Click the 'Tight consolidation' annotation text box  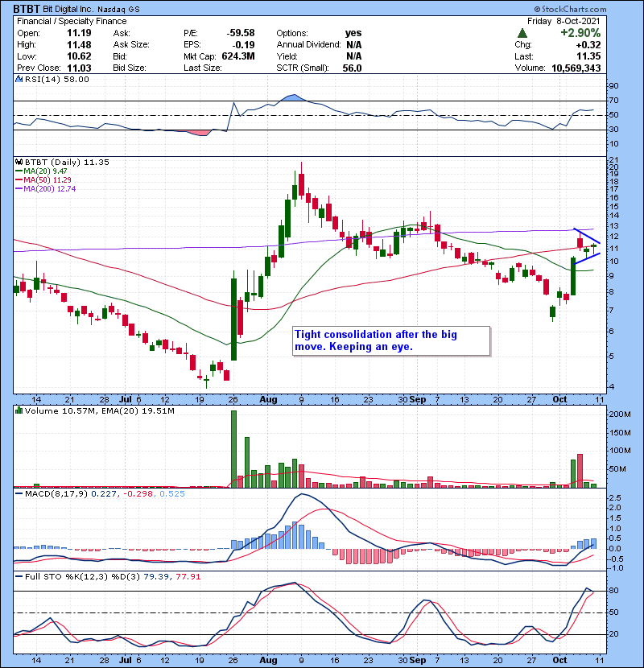390,340
